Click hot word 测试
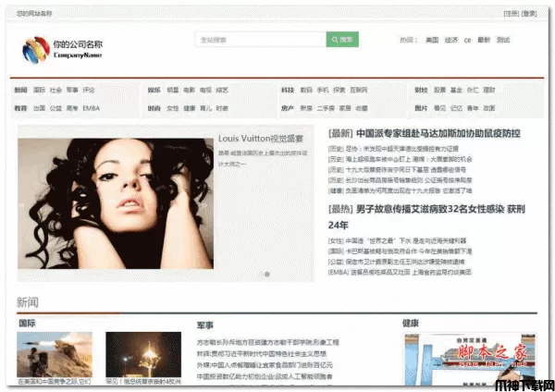 pyautogui.click(x=502, y=40)
